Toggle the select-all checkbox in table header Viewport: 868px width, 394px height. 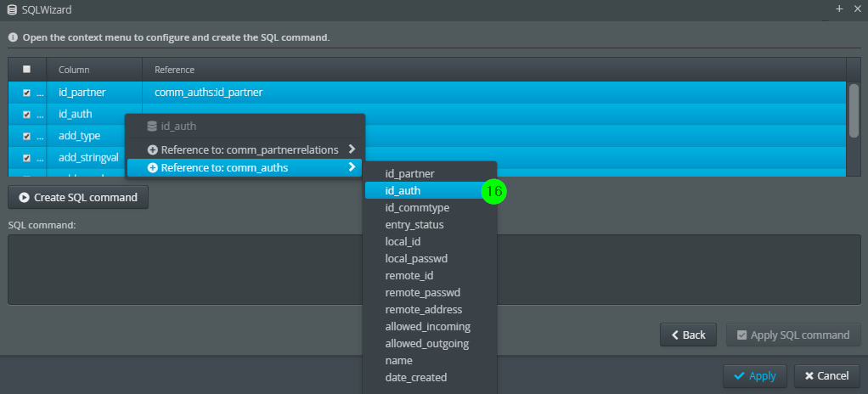(x=26, y=70)
